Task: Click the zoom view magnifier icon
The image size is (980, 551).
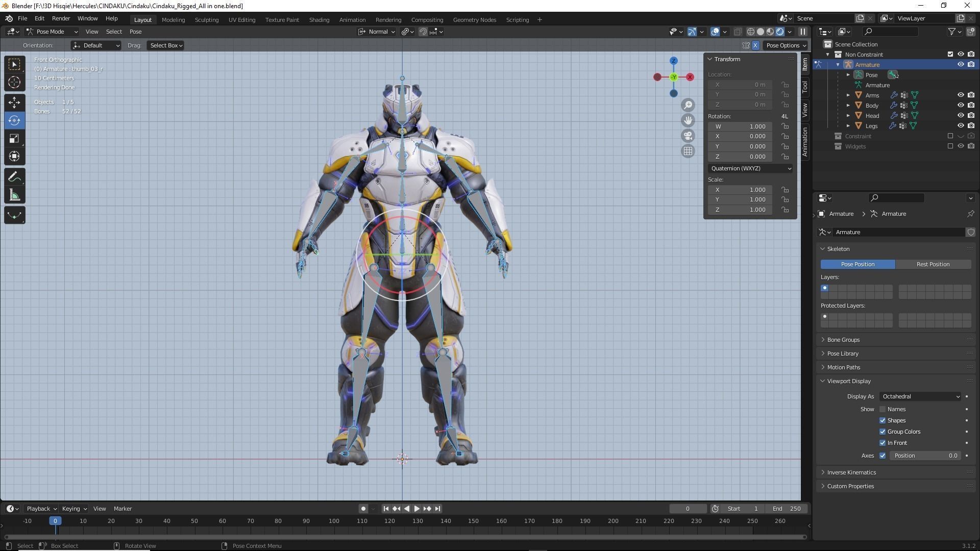Action: (688, 105)
